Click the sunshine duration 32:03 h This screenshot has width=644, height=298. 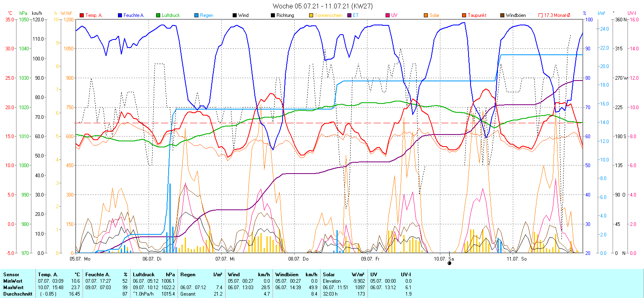point(330,294)
